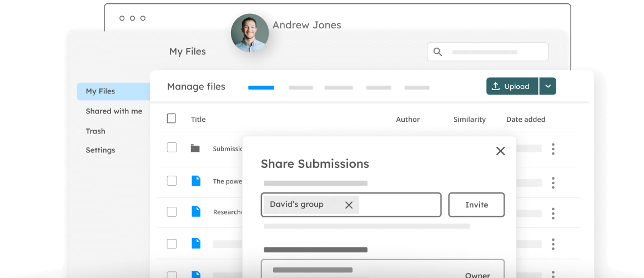The image size is (644, 278).
Task: Remove David's group tag with X
Action: [349, 205]
